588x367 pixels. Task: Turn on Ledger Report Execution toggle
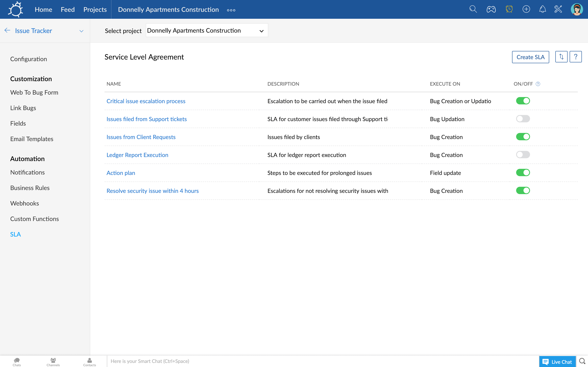(523, 155)
